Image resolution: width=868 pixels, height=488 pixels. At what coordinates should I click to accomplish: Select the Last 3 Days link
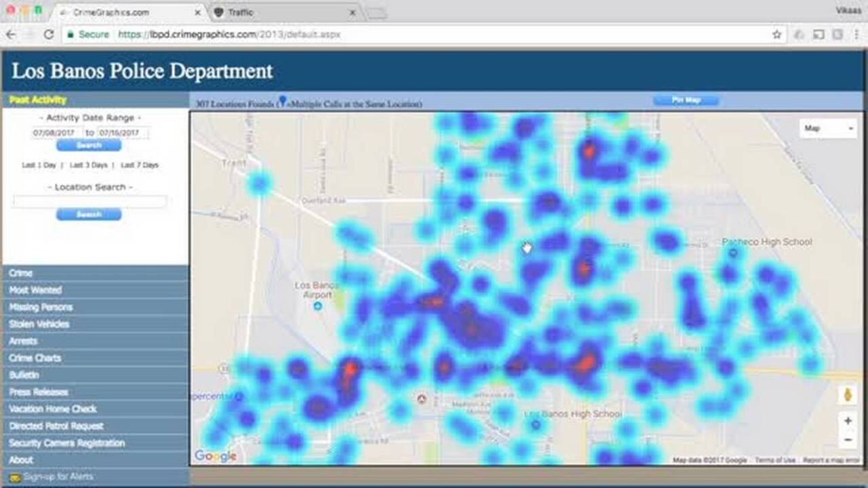coord(88,165)
